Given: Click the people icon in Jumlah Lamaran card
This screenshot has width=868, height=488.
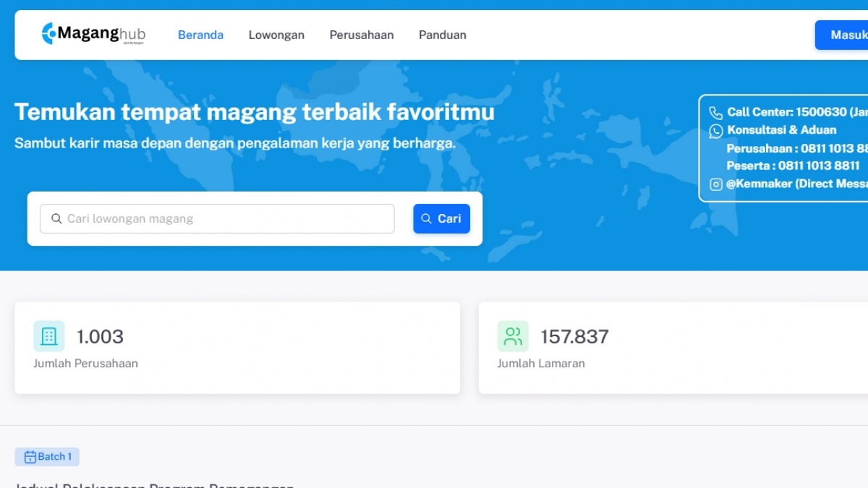Looking at the screenshot, I should click(x=513, y=336).
